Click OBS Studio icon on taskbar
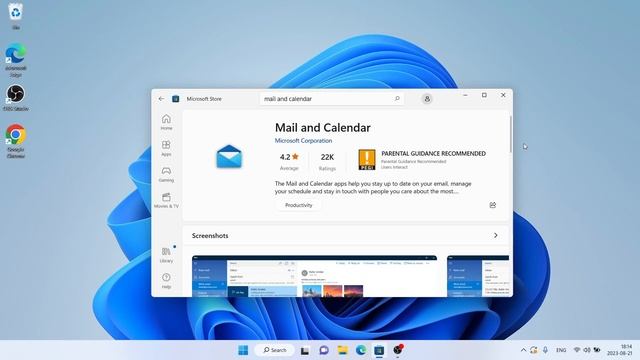This screenshot has width=640, height=360. (398, 350)
